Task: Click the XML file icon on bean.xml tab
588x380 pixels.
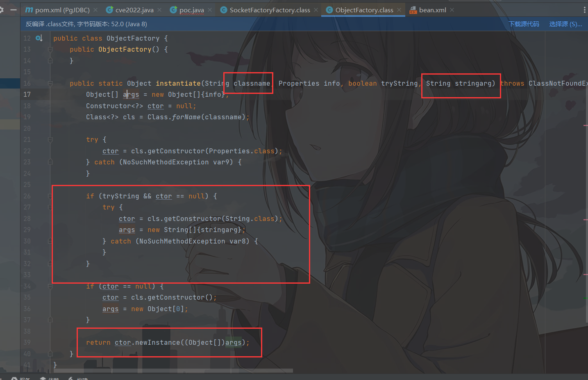Action: pos(413,9)
